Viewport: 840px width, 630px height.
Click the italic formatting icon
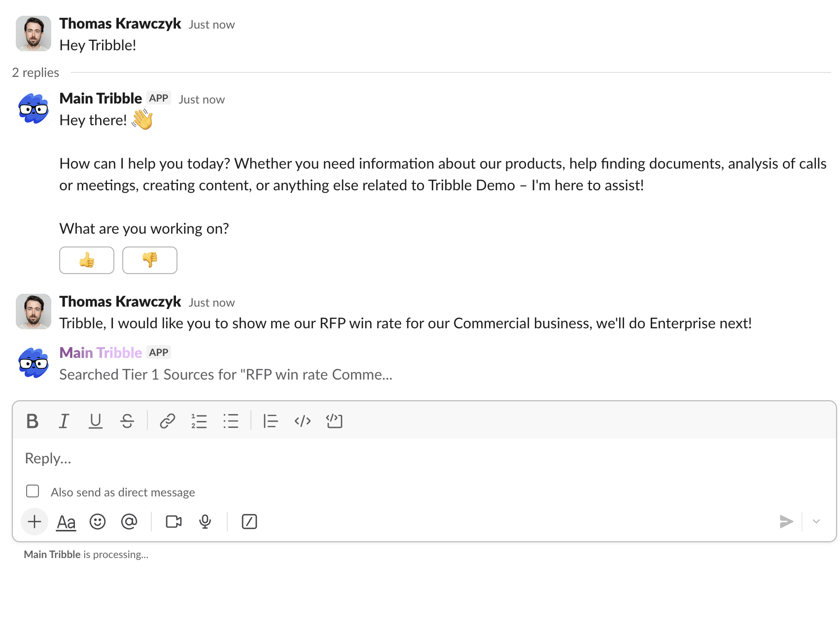point(64,421)
